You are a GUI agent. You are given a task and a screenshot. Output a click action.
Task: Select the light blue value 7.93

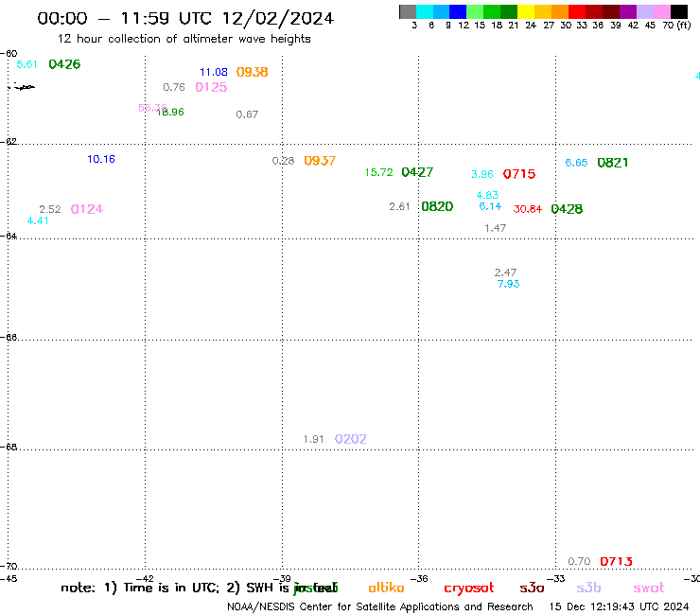[x=509, y=284]
